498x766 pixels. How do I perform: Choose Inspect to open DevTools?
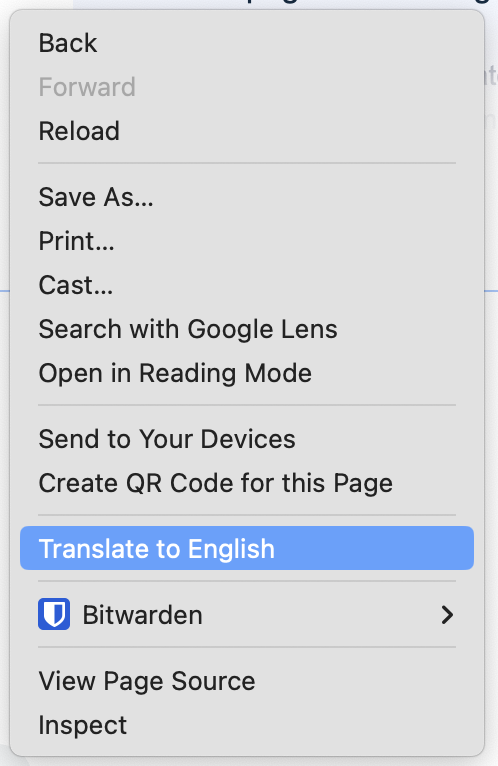coord(247,725)
